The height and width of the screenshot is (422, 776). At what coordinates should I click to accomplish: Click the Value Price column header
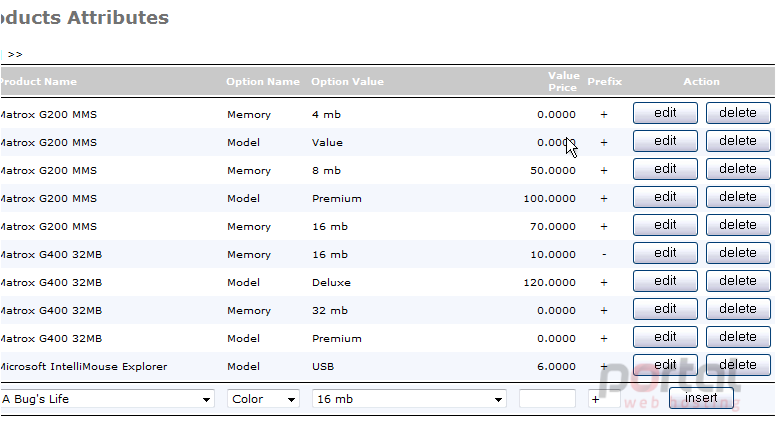click(563, 82)
